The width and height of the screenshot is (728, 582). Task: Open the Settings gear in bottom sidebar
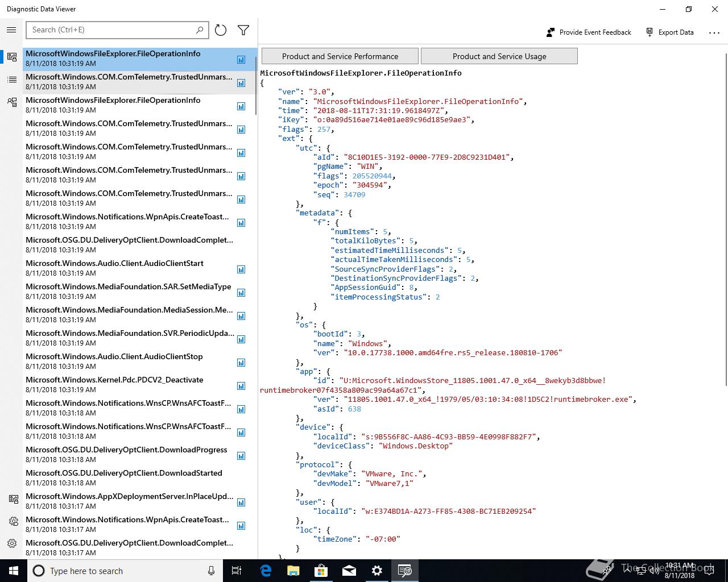pos(12,543)
